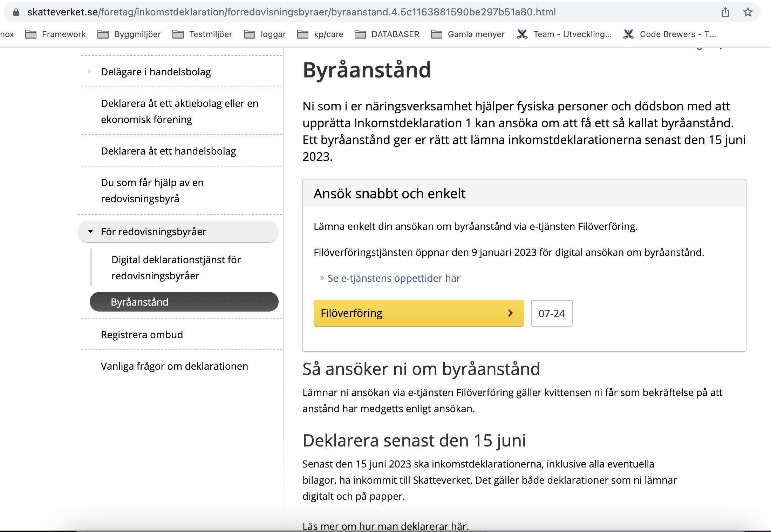The image size is (771, 532).
Task: Open Vanliga frågor om deklarationen
Action: coord(175,366)
